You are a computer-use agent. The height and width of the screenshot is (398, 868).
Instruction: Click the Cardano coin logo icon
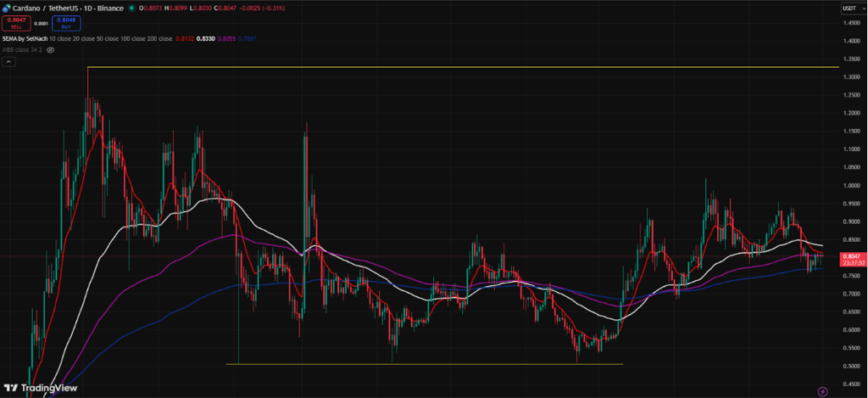pos(6,8)
